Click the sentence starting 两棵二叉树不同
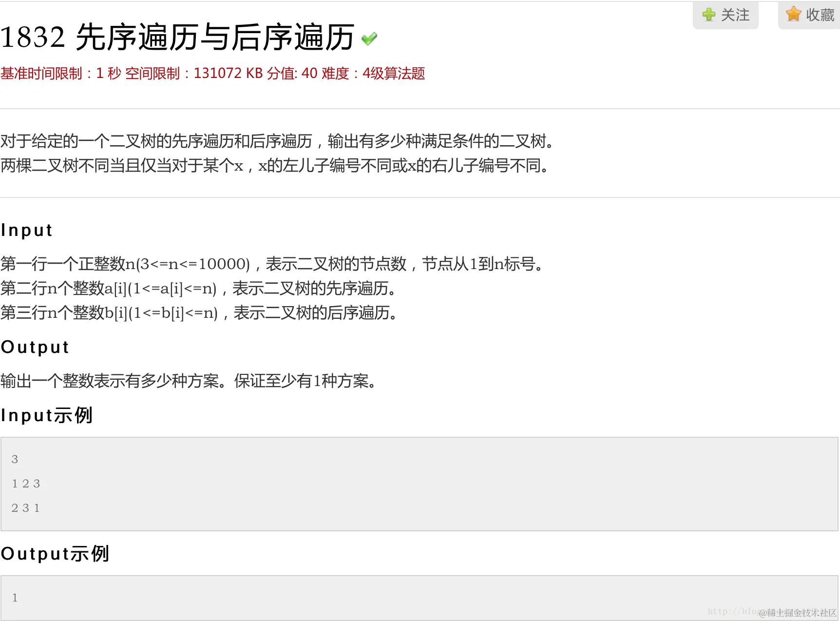This screenshot has height=621, width=840. tap(276, 166)
